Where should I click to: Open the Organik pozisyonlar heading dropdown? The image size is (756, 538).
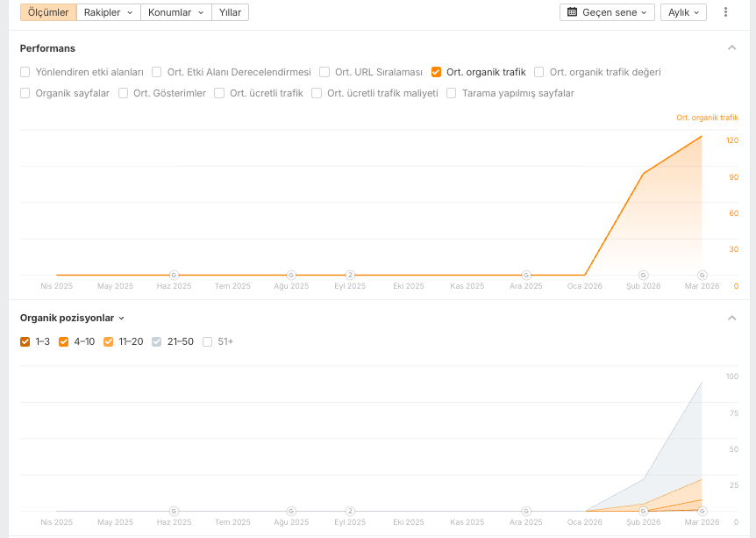pyautogui.click(x=72, y=318)
